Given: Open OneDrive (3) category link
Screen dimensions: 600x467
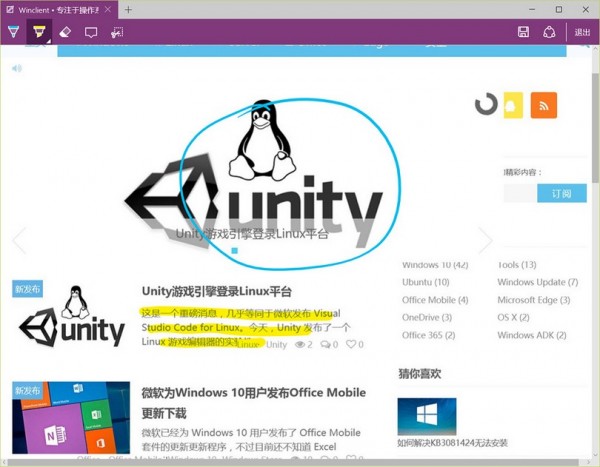Looking at the screenshot, I should click(427, 317).
